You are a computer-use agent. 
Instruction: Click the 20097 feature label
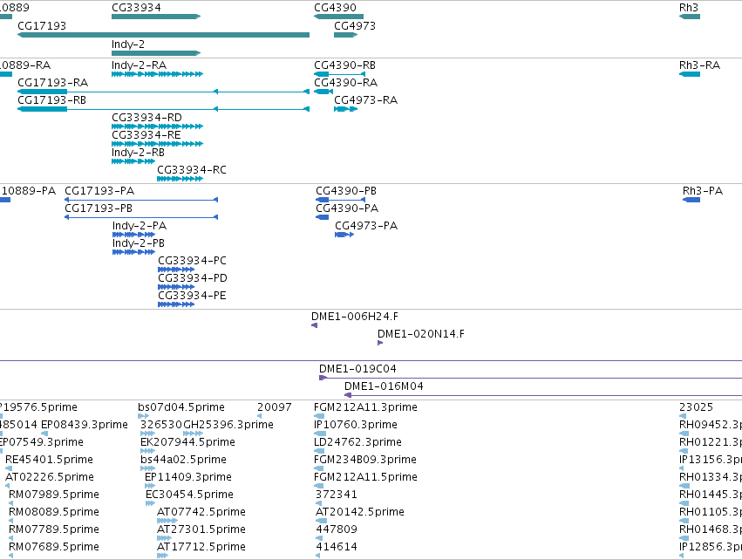click(275, 407)
